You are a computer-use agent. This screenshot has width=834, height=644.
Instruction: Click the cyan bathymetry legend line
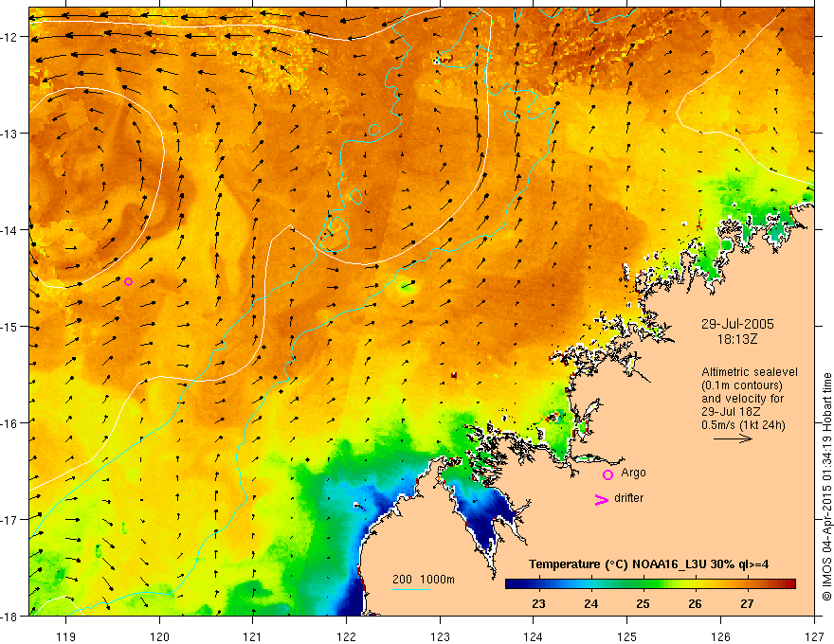pyautogui.click(x=411, y=589)
